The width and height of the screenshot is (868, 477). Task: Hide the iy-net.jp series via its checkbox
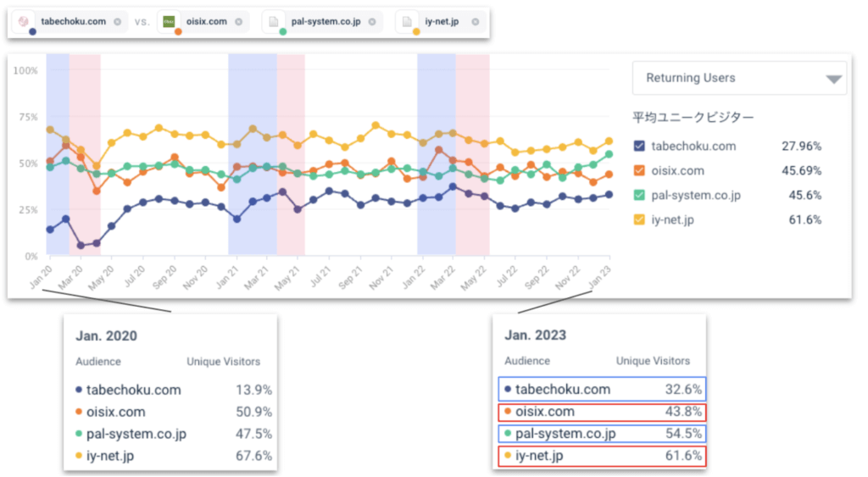[640, 220]
